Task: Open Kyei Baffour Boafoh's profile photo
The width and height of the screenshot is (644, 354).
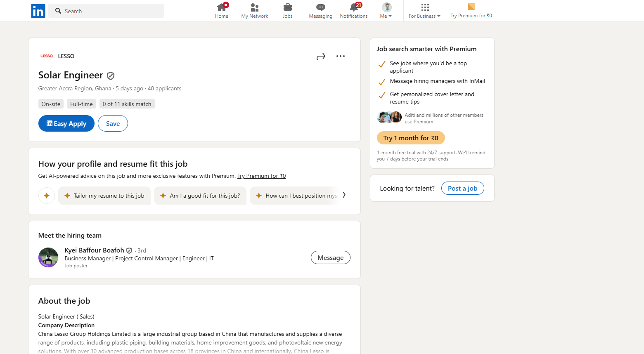Action: coord(48,257)
